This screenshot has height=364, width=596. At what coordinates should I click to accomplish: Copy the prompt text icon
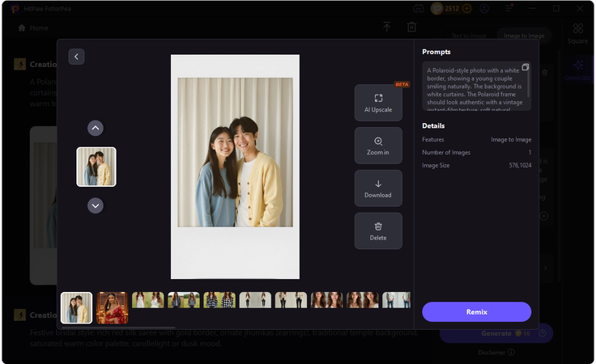pyautogui.click(x=526, y=67)
